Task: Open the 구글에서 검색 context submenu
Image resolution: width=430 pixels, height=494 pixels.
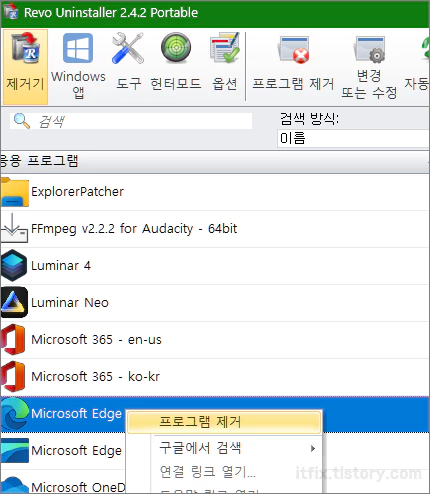Action: (224, 448)
